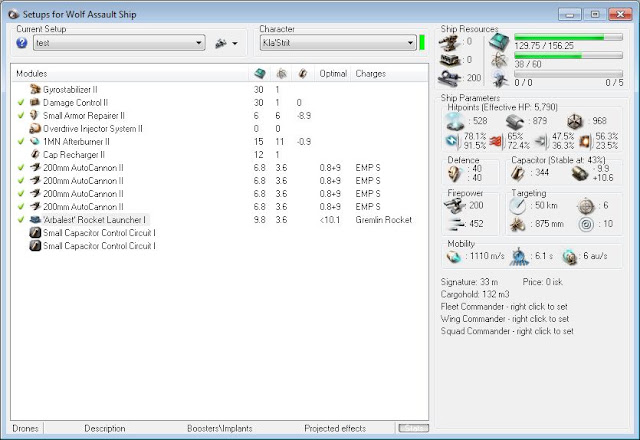Open the Projected effects tab
Viewport: 640px width, 440px height.
(x=335, y=429)
